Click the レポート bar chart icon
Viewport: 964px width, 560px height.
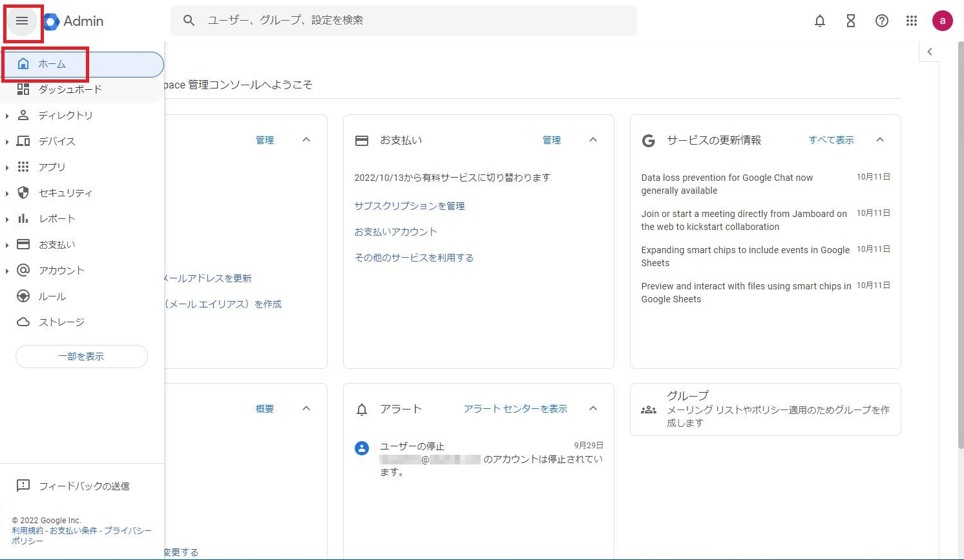23,218
